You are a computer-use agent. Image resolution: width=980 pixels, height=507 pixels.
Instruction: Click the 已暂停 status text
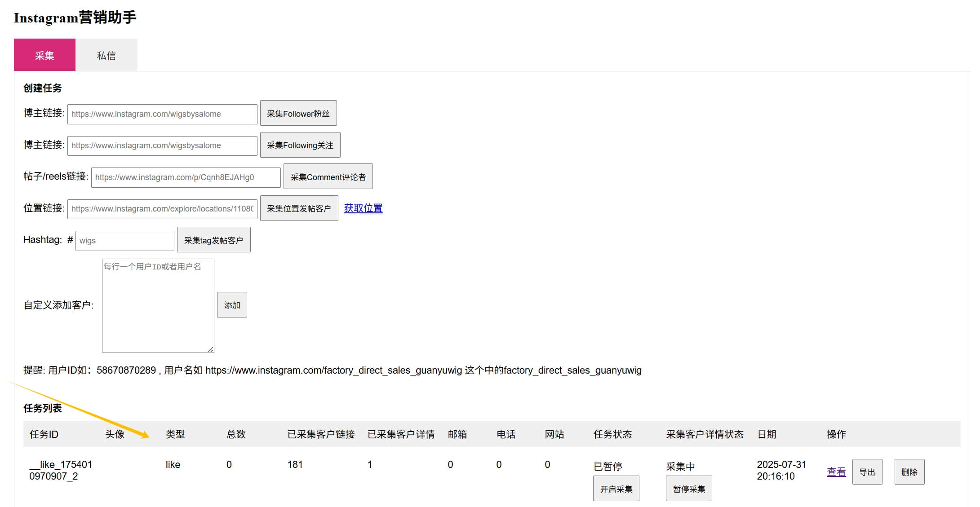[608, 467]
